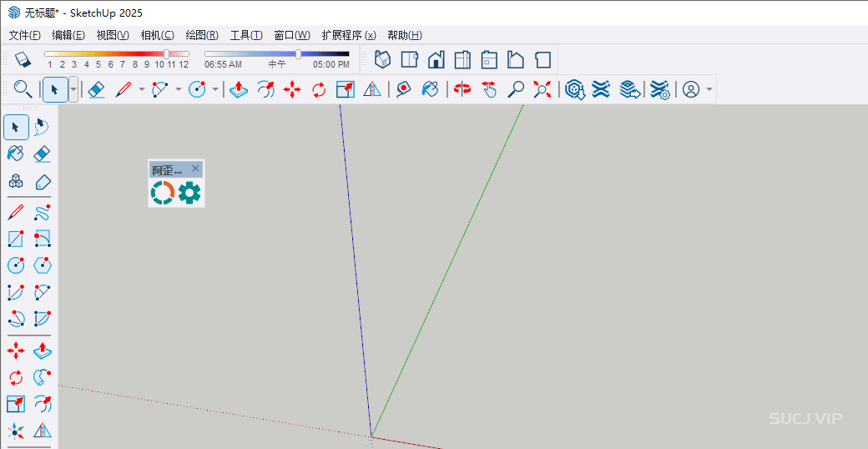This screenshot has width=868, height=449.
Task: Click the teal gear settings button
Action: click(190, 194)
